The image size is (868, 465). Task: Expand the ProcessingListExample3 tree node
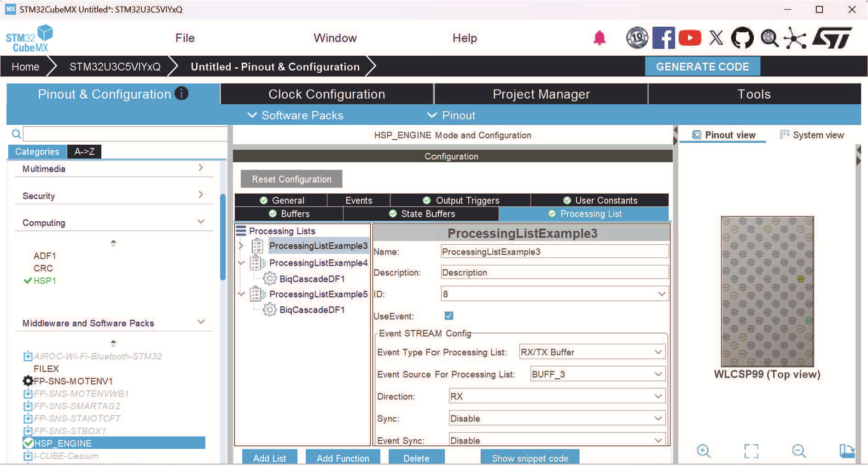(241, 246)
